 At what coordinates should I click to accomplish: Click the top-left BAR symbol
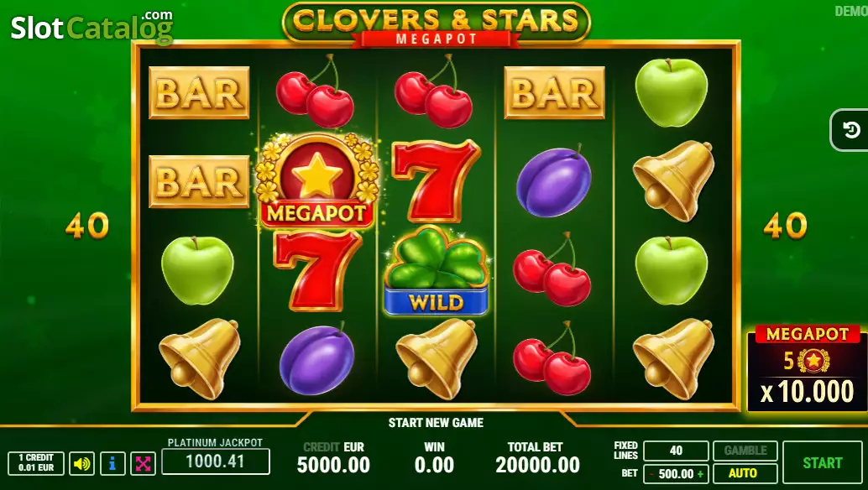[x=199, y=92]
